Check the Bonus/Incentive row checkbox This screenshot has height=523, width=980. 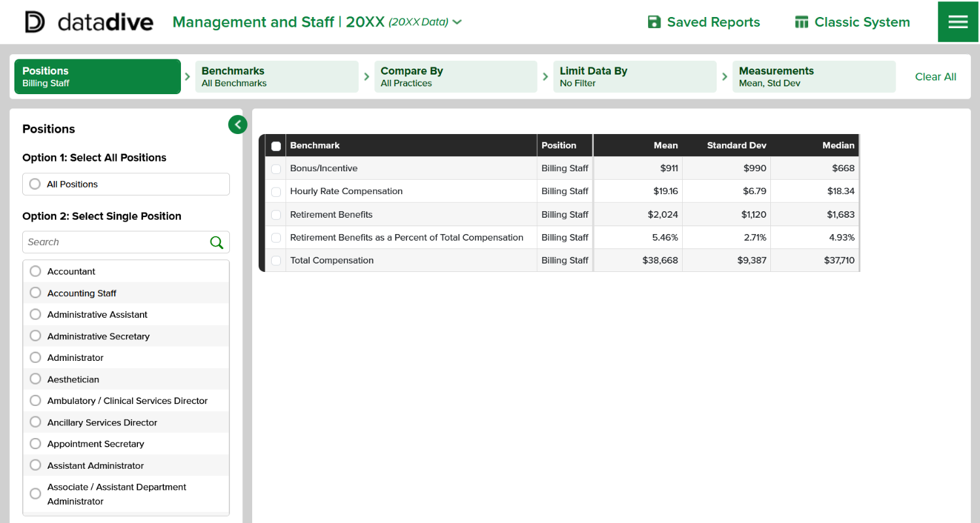click(276, 169)
